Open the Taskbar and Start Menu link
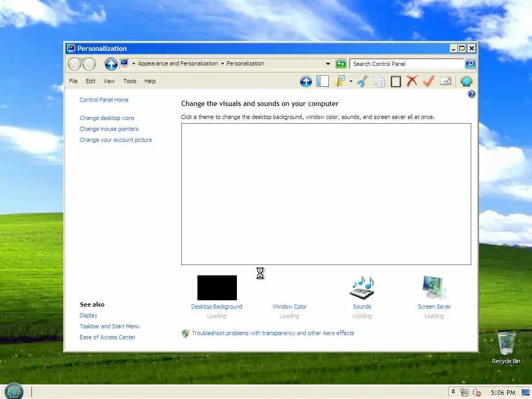 [x=110, y=326]
